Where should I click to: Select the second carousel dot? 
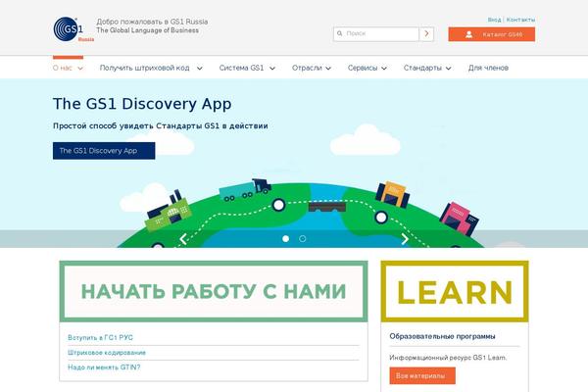[303, 238]
